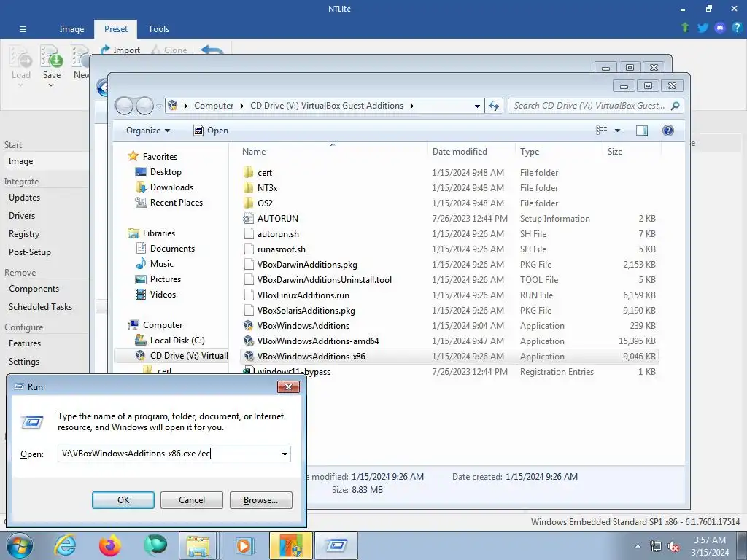The height and width of the screenshot is (560, 747).
Task: Open the Updates page in NTLite sidebar
Action: [x=24, y=198]
